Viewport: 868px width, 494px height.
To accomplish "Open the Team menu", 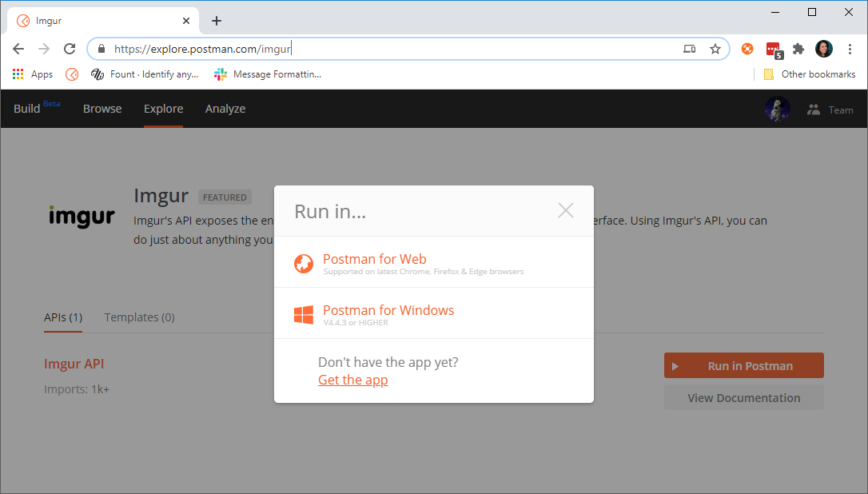I will (x=830, y=110).
